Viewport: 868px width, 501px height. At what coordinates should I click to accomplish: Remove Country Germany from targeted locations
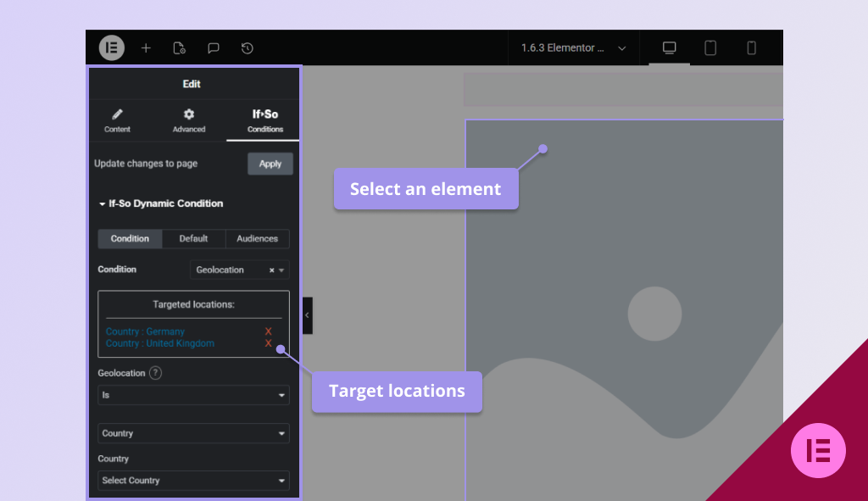click(x=270, y=331)
